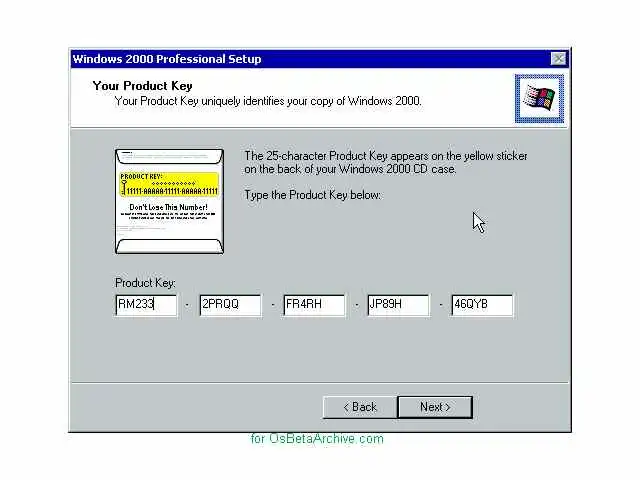
Task: Place cursor in fourth key field JP89H
Action: click(x=398, y=305)
